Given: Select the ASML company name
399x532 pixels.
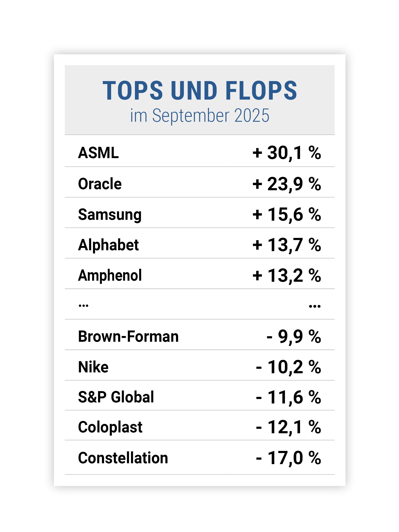Looking at the screenshot, I should click(x=98, y=153).
